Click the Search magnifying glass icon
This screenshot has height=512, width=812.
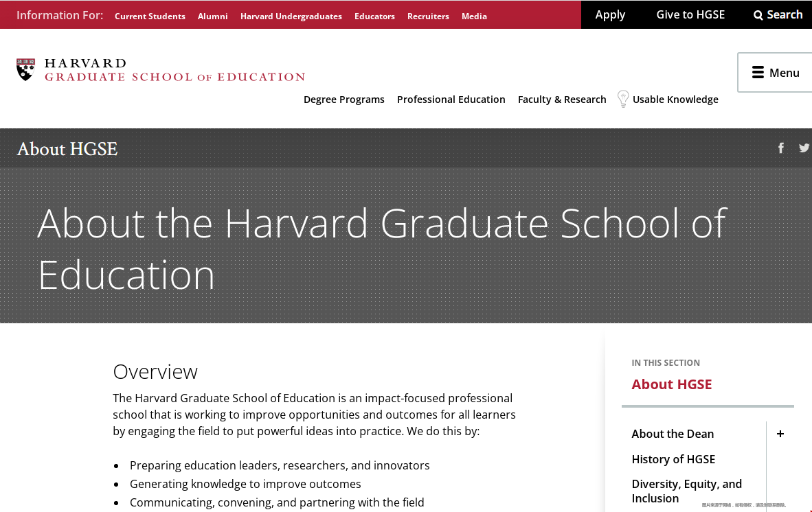pyautogui.click(x=758, y=15)
